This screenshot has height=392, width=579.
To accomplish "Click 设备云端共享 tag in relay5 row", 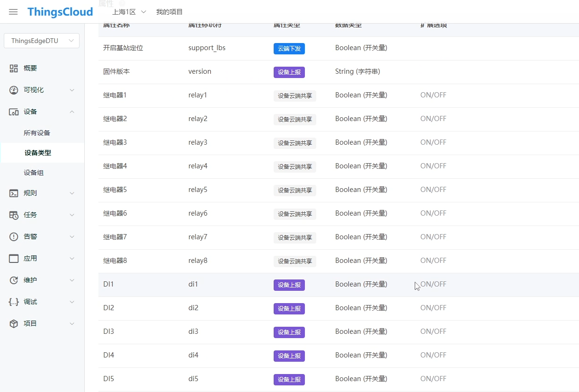I will [x=295, y=190].
